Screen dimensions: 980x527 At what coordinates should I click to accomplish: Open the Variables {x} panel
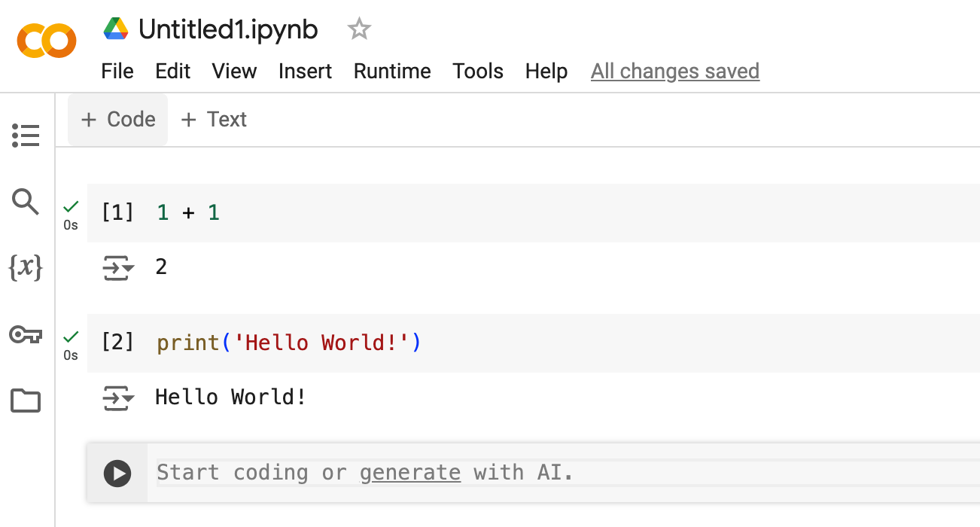point(26,267)
